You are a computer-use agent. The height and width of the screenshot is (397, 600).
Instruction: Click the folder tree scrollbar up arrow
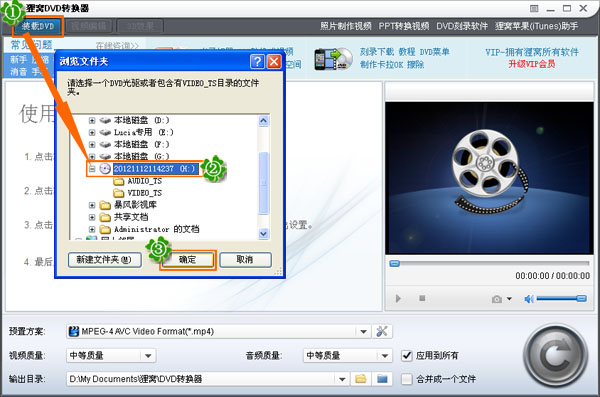point(264,121)
